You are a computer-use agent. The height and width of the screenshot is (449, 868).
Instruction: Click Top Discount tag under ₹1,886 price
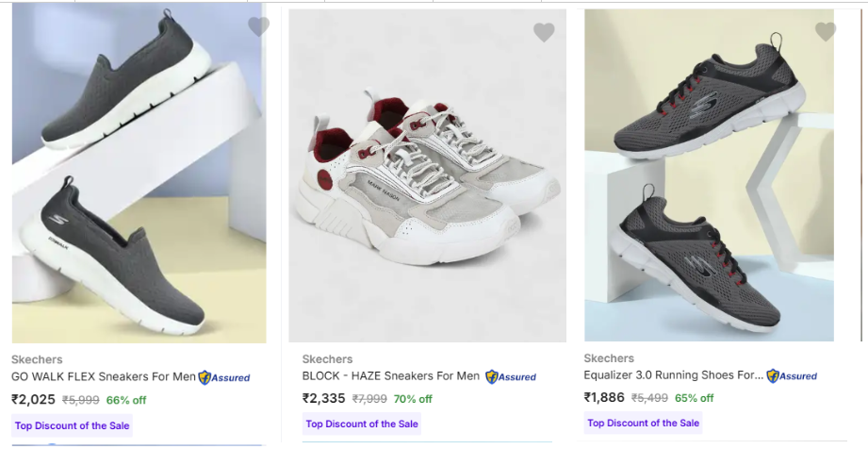pos(644,423)
